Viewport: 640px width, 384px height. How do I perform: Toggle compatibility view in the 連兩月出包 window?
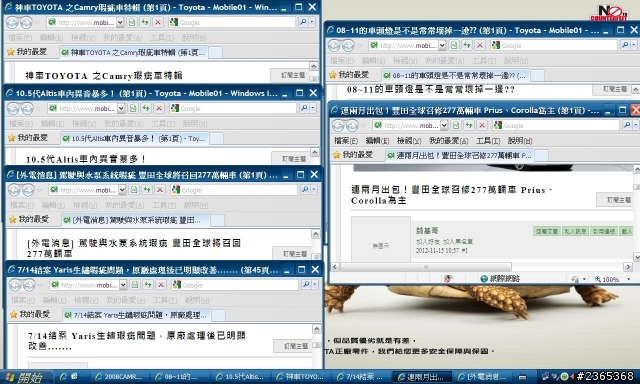pos(456,125)
